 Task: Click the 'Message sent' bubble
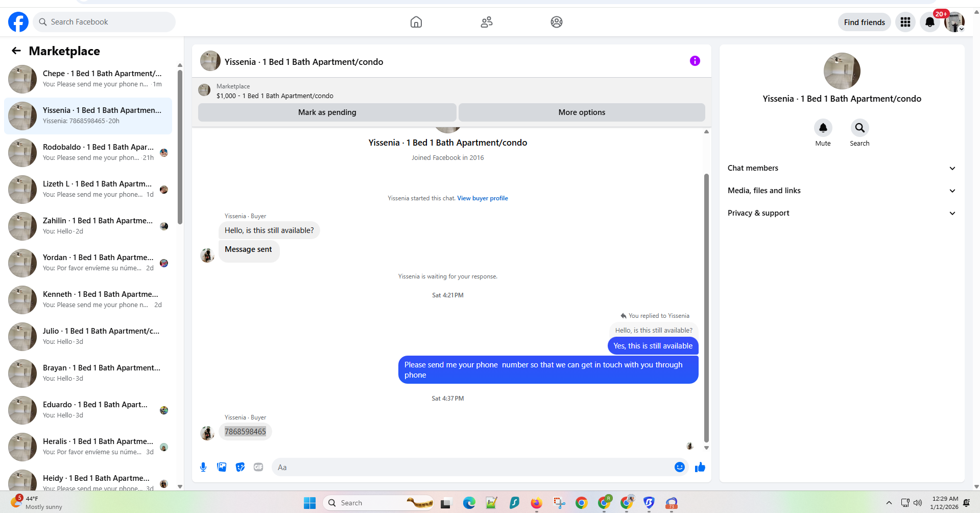pyautogui.click(x=249, y=250)
